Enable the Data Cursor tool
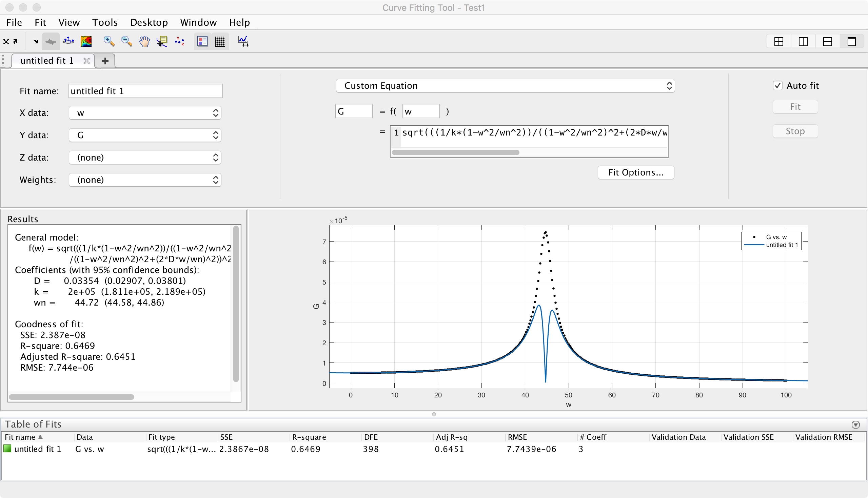This screenshot has width=868, height=498. [x=162, y=41]
